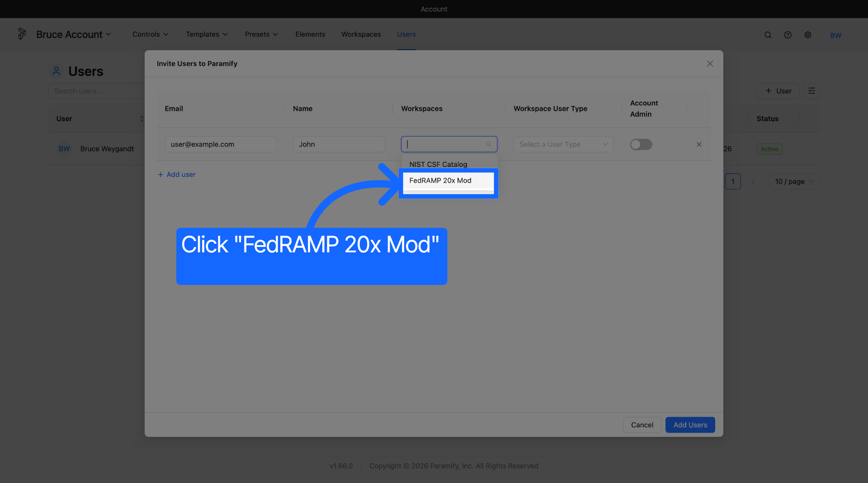
Task: Click the Cancel button
Action: click(642, 425)
